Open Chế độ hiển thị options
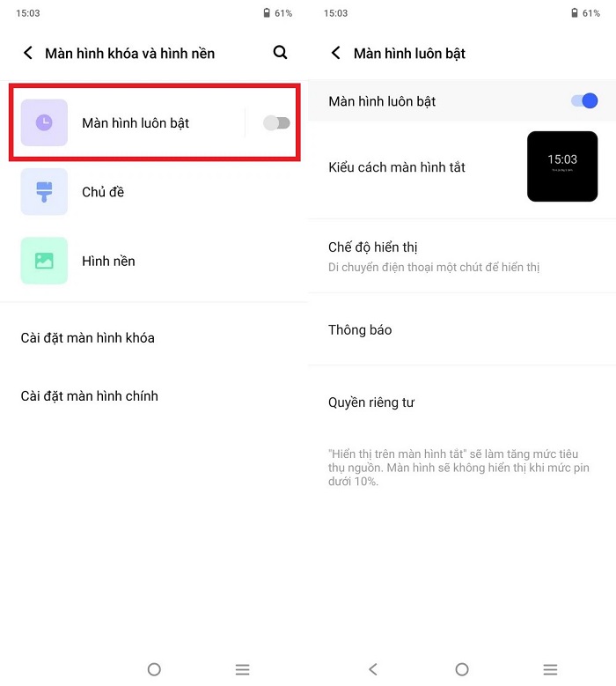616x686 pixels. pyautogui.click(x=462, y=256)
